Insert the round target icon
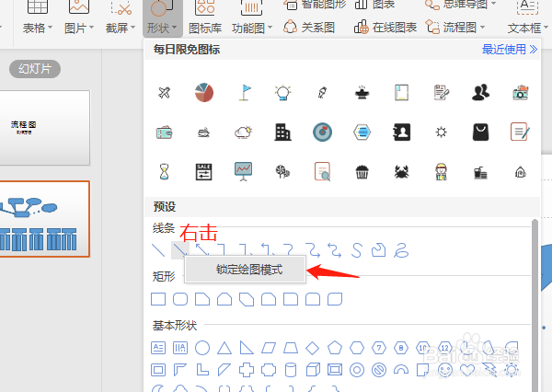 (323, 133)
